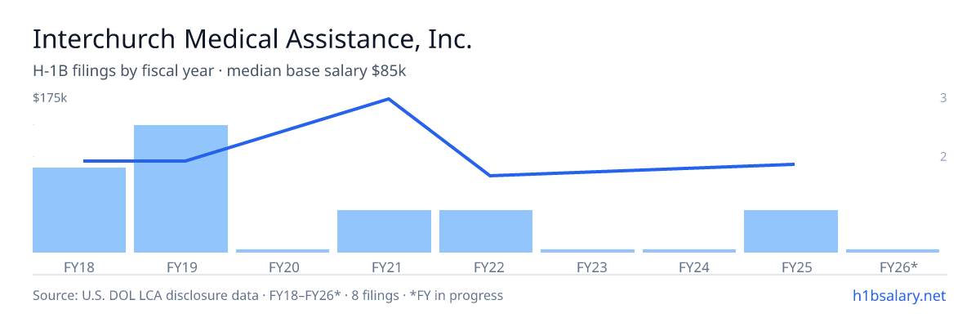This screenshot has height=327, width=980.
Task: Open the h1bsalary.net link
Action: (898, 295)
